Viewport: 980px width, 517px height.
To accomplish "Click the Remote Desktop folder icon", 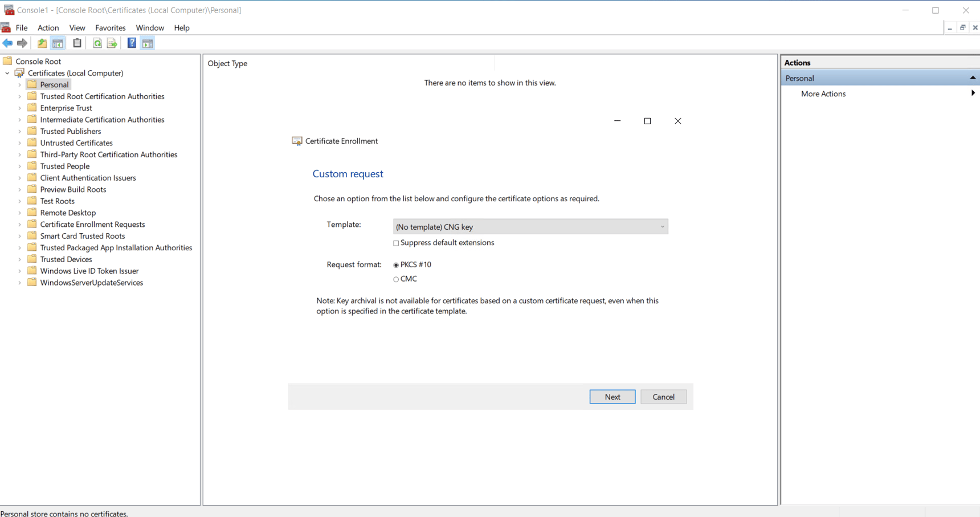I will 32,213.
